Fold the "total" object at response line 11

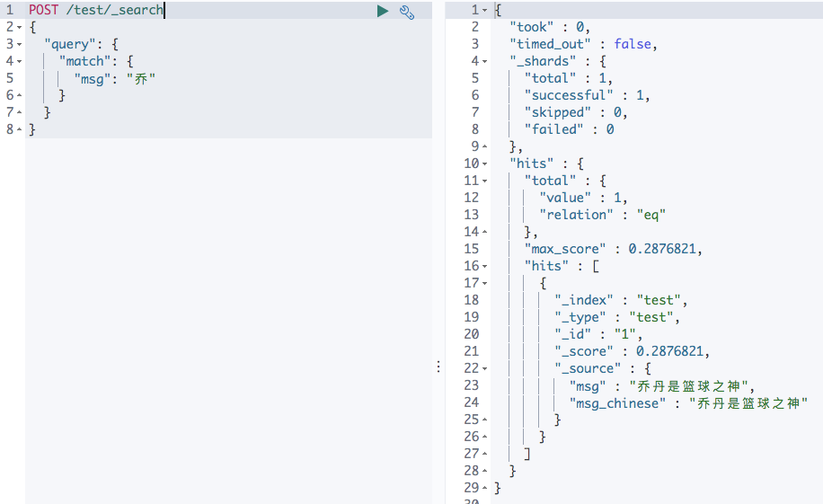pyautogui.click(x=485, y=181)
